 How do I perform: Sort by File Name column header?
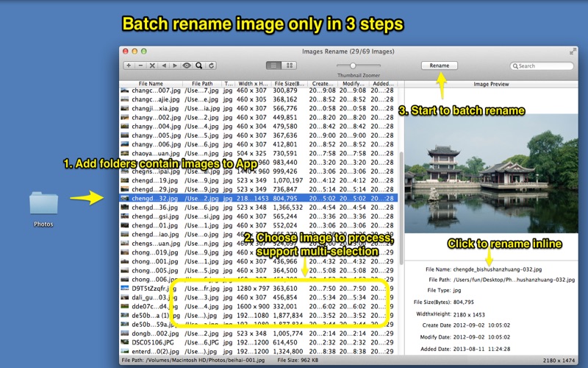click(151, 85)
